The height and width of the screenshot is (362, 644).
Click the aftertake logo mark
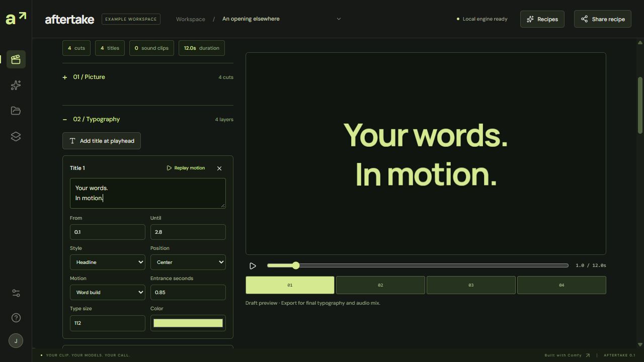click(16, 19)
